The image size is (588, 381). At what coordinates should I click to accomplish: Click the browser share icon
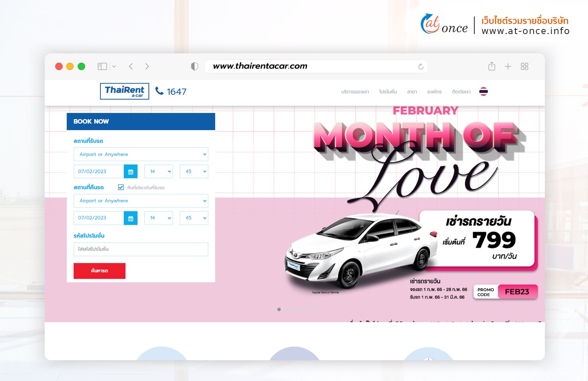point(492,66)
